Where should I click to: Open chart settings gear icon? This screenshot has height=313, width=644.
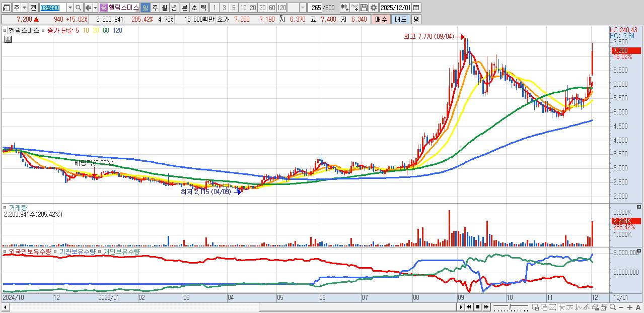pos(374,8)
